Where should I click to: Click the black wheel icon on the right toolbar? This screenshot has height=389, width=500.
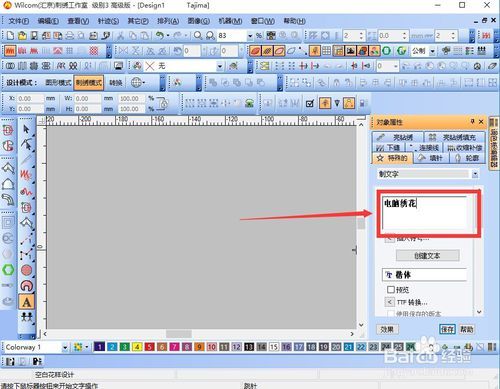[x=477, y=66]
